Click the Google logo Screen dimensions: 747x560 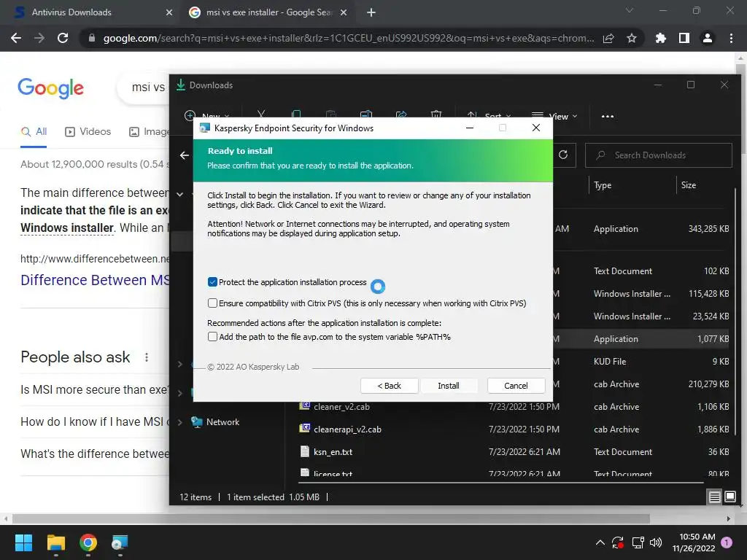pyautogui.click(x=50, y=87)
